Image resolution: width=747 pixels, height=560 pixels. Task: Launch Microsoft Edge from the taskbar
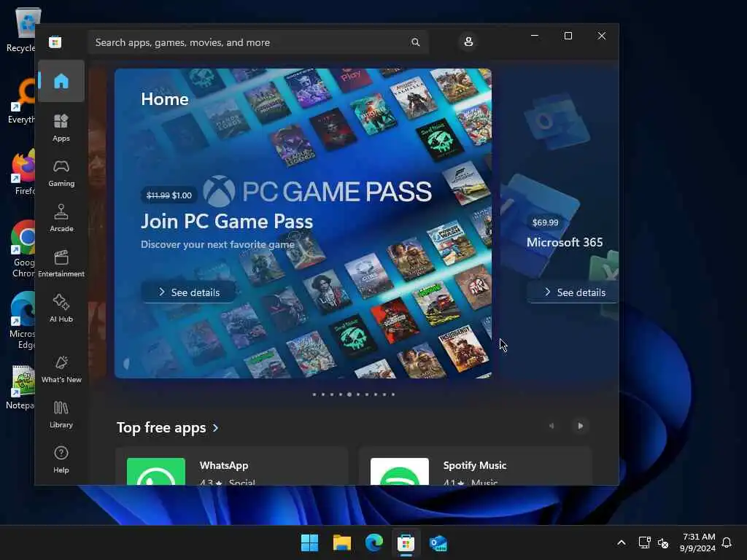coord(374,542)
